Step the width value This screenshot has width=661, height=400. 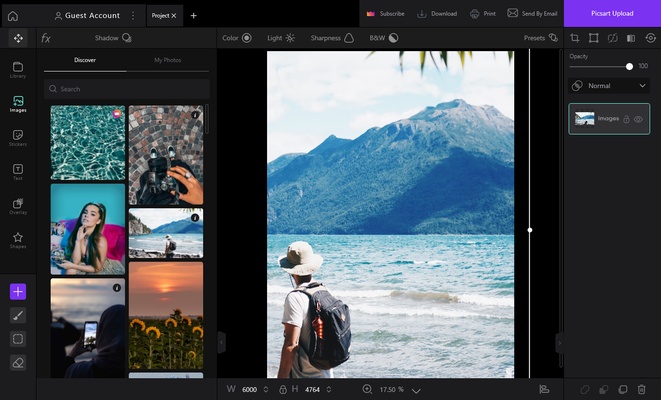pyautogui.click(x=266, y=389)
